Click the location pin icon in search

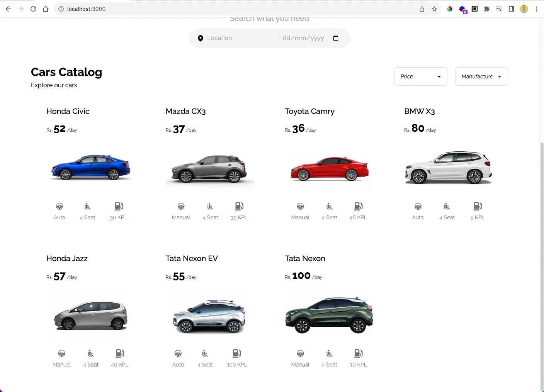pos(201,38)
